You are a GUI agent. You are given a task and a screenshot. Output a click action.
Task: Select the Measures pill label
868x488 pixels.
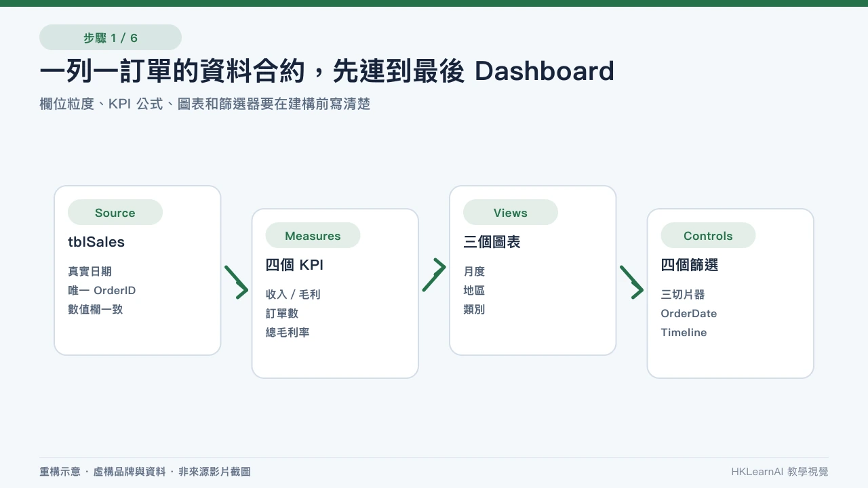coord(313,236)
